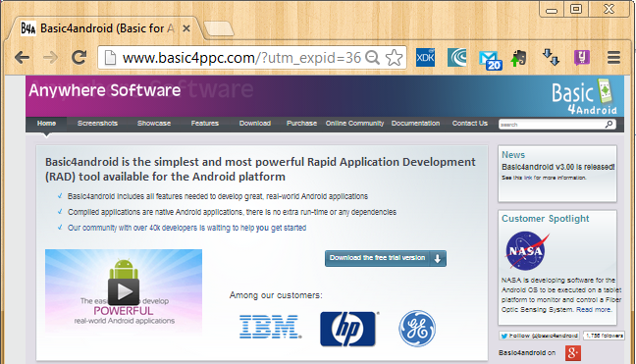Click the Google+ icon
The height and width of the screenshot is (364, 636).
573,353
